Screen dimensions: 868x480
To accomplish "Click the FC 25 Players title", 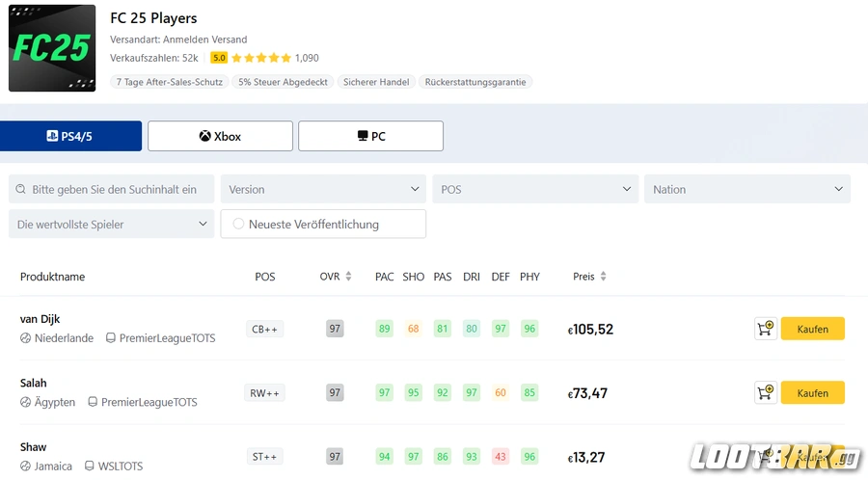I will click(153, 18).
